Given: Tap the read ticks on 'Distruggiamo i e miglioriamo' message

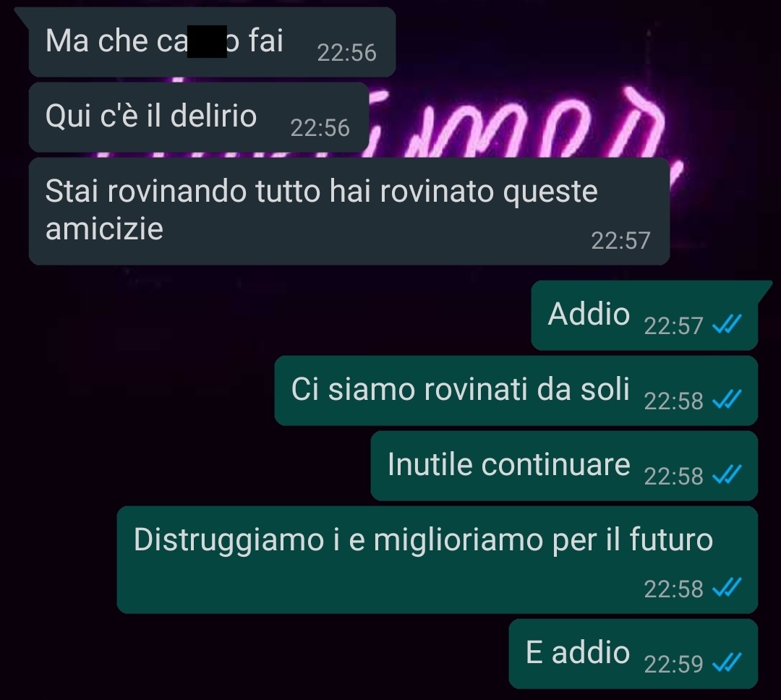Looking at the screenshot, I should [727, 587].
